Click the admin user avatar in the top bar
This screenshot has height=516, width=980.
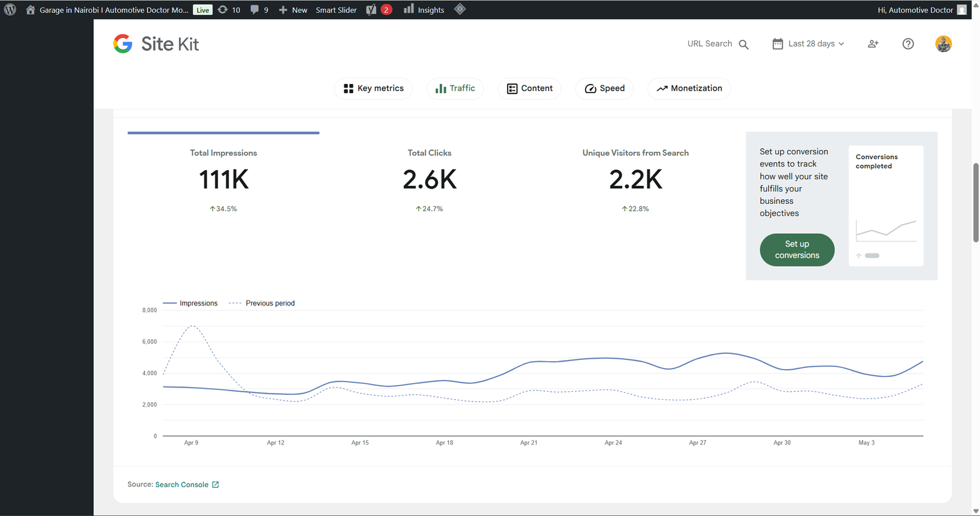pyautogui.click(x=962, y=10)
